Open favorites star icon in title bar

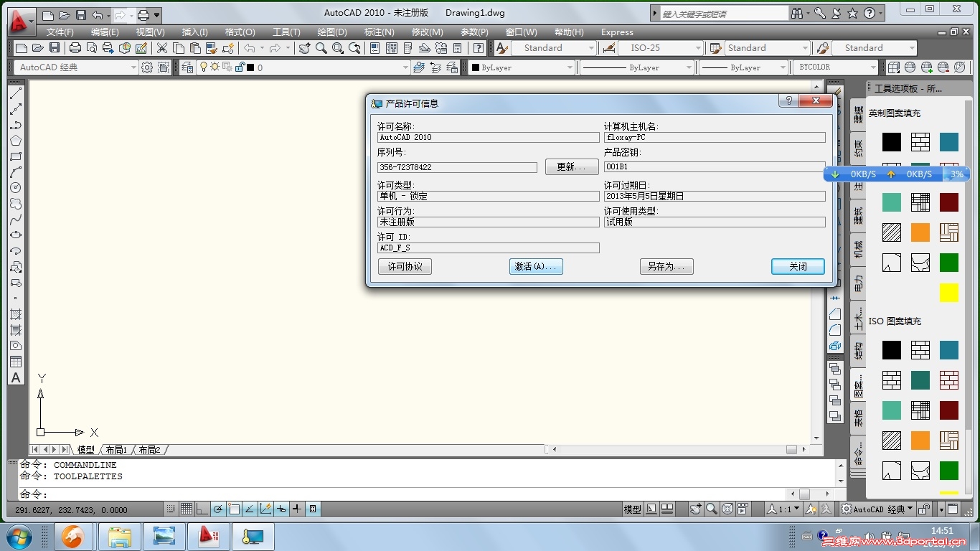[853, 13]
